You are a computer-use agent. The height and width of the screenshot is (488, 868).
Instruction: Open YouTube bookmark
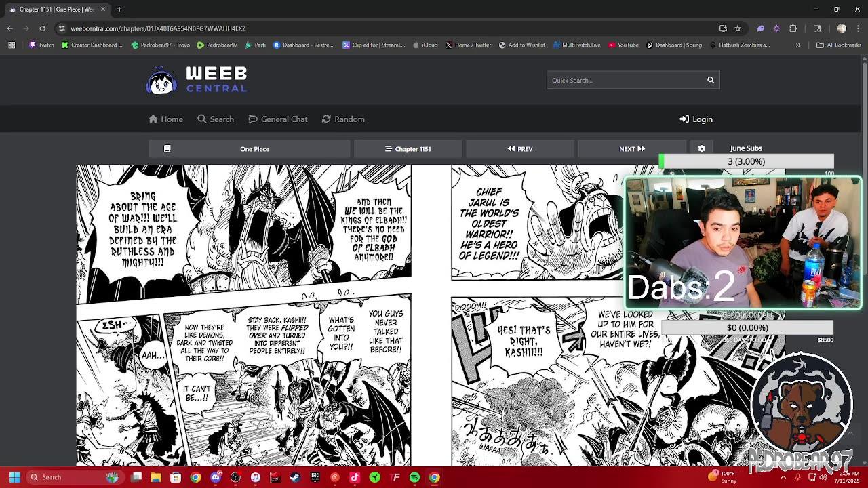623,45
